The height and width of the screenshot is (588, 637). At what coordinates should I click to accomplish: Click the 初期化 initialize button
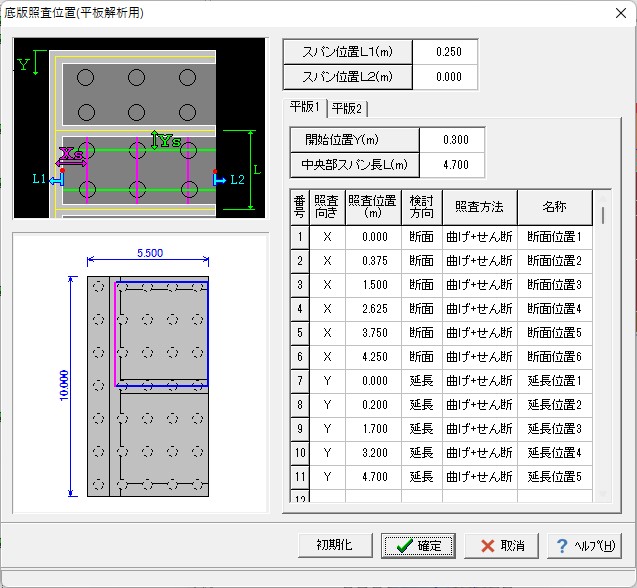click(335, 545)
